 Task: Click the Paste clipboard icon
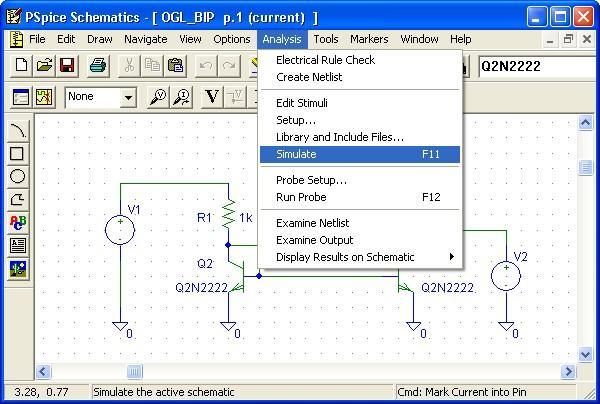(x=175, y=66)
